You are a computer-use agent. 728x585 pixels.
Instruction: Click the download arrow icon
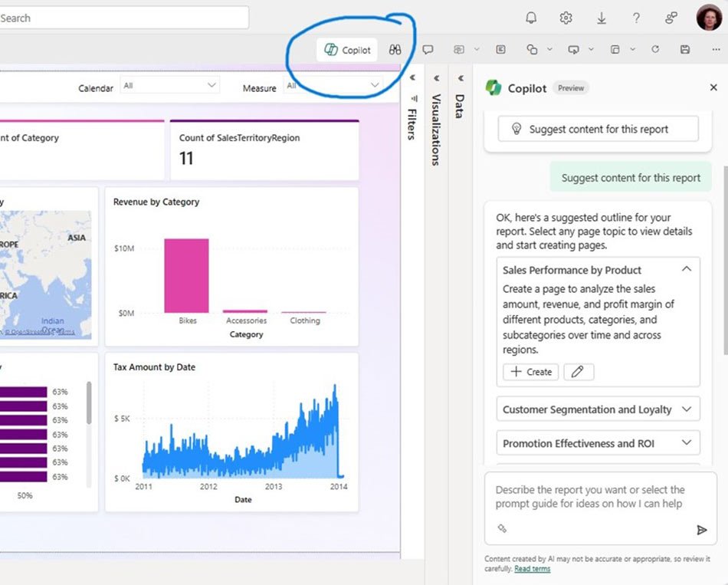pyautogui.click(x=602, y=18)
